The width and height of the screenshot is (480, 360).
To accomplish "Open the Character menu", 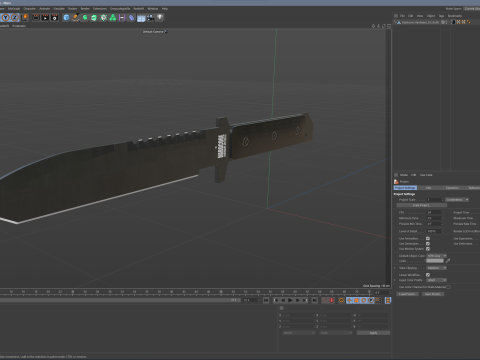I will click(x=30, y=9).
